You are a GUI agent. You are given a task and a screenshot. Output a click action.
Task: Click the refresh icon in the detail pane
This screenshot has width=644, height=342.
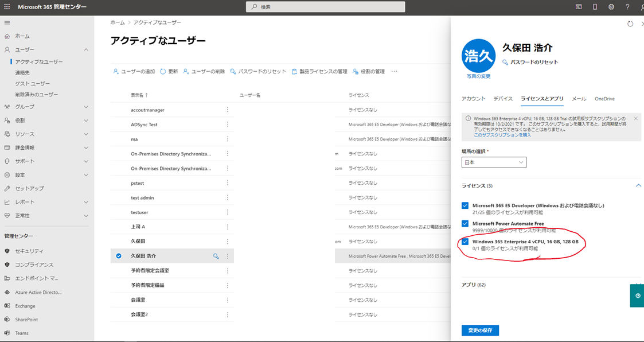coord(630,24)
